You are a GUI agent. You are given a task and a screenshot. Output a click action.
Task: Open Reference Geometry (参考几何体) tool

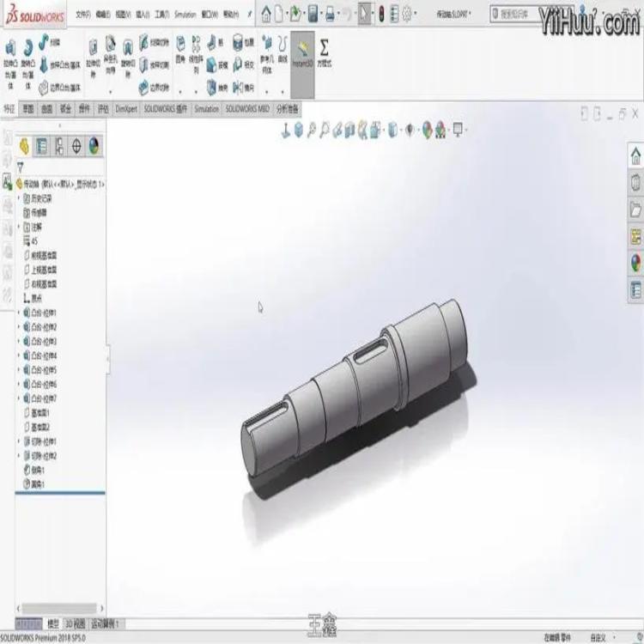267,54
